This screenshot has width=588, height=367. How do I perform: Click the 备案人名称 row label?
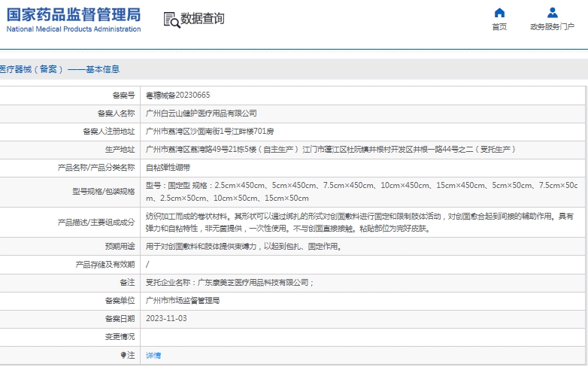tap(117, 114)
